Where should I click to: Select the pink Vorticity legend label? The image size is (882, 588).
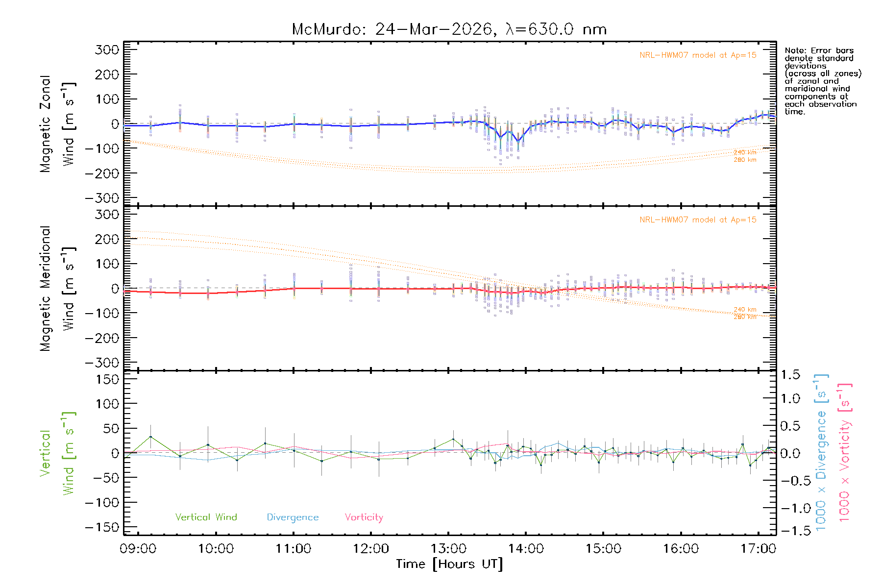click(x=364, y=517)
